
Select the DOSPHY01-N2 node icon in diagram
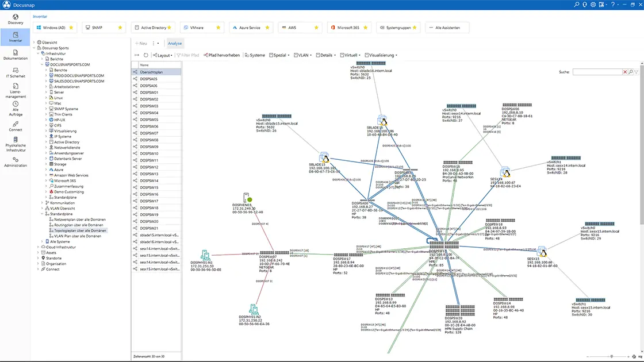254,310
